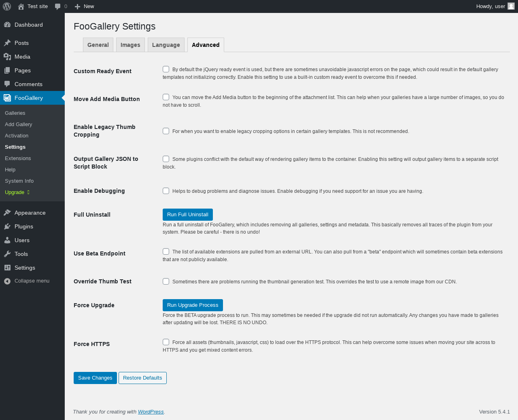Click the plus icon beside New
Screen dimensions: 518x420
coord(78,6)
